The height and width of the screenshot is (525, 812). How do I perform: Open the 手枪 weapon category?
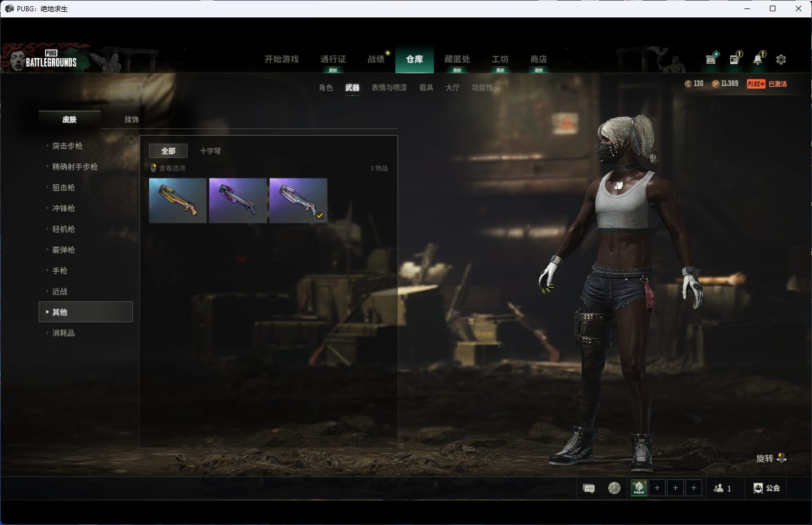coord(60,271)
